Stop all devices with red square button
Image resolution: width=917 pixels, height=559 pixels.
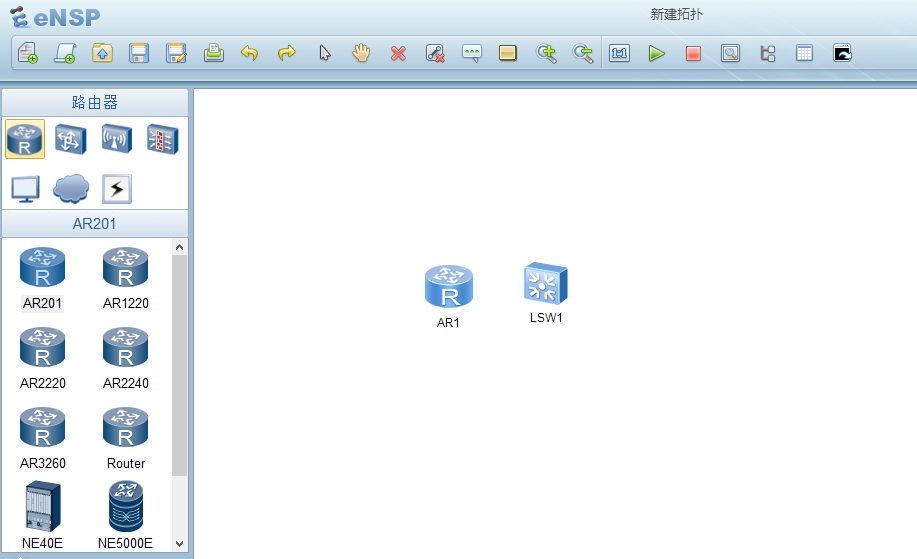(x=693, y=53)
